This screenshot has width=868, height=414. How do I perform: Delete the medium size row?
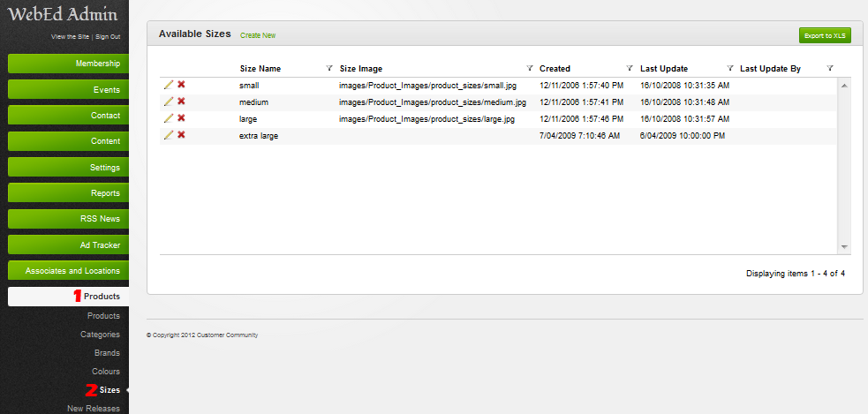(181, 102)
